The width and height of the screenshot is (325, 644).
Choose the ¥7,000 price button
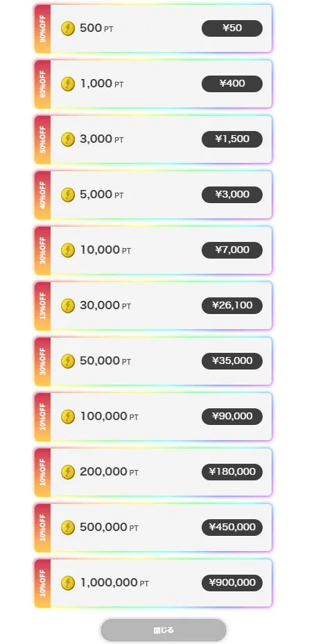(232, 250)
